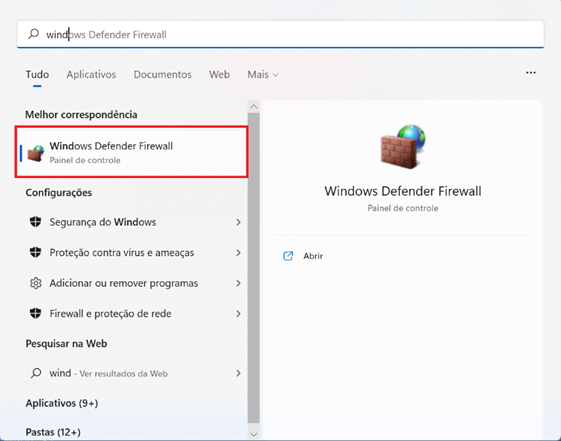Expand Segurança do Windows chevron arrow
Screen dimensions: 561x441
[238, 222]
